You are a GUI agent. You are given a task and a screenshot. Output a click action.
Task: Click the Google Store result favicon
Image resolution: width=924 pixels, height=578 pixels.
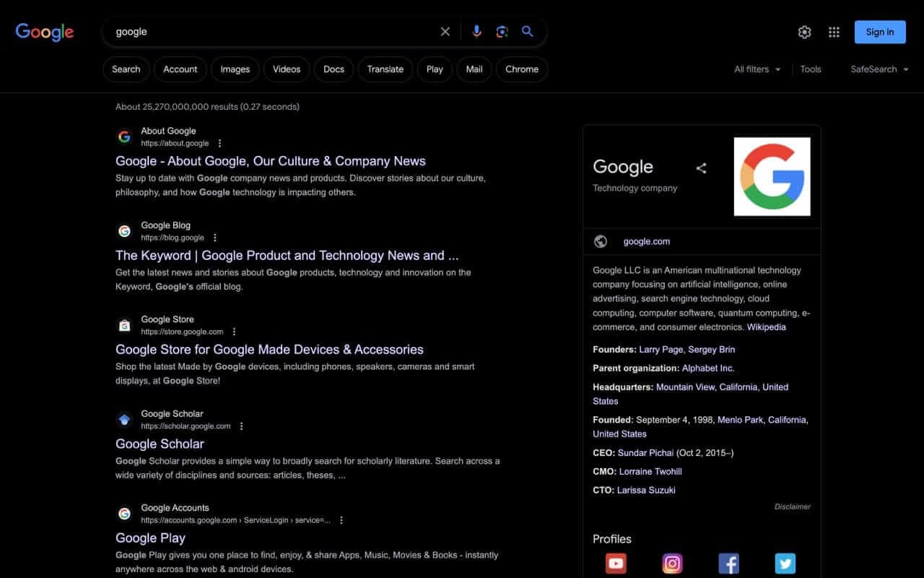125,325
